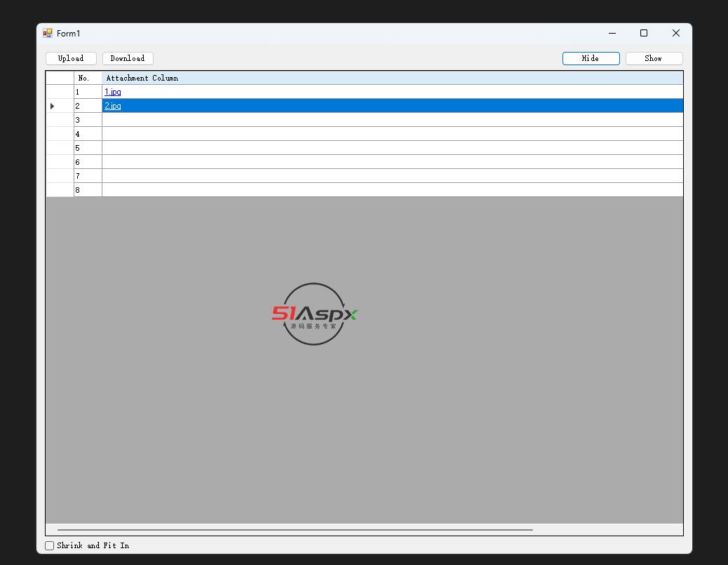
Task: Minimize the Form1 window
Action: coord(612,33)
